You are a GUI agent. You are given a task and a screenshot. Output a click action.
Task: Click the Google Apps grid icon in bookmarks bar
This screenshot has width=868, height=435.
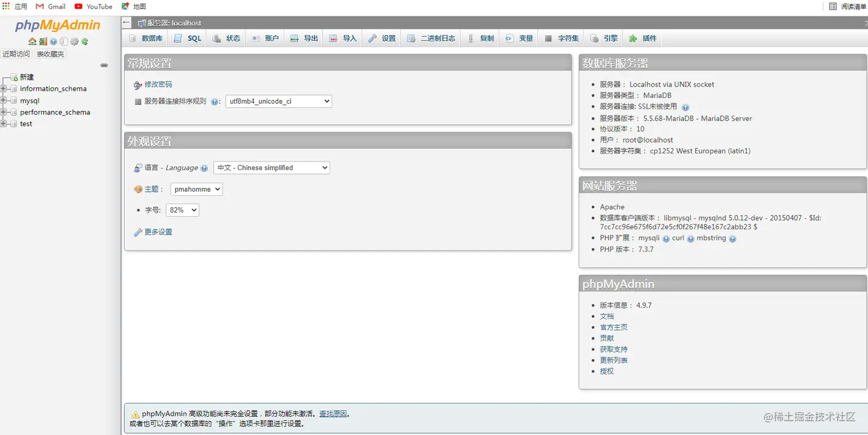click(6, 6)
